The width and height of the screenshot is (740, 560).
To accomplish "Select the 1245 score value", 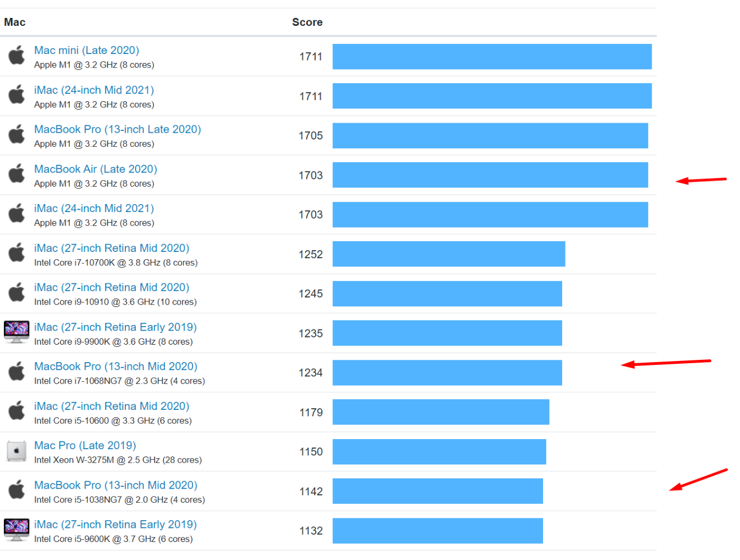I will point(311,293).
